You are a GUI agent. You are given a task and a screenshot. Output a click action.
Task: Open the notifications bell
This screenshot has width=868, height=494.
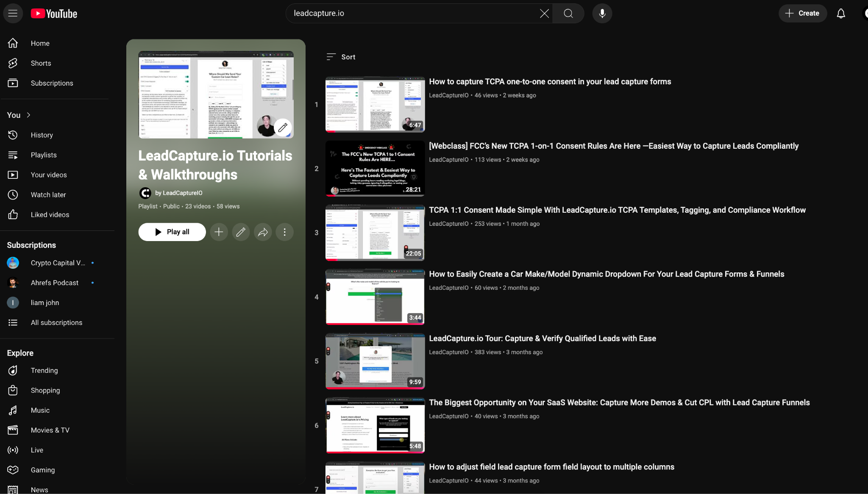point(841,14)
